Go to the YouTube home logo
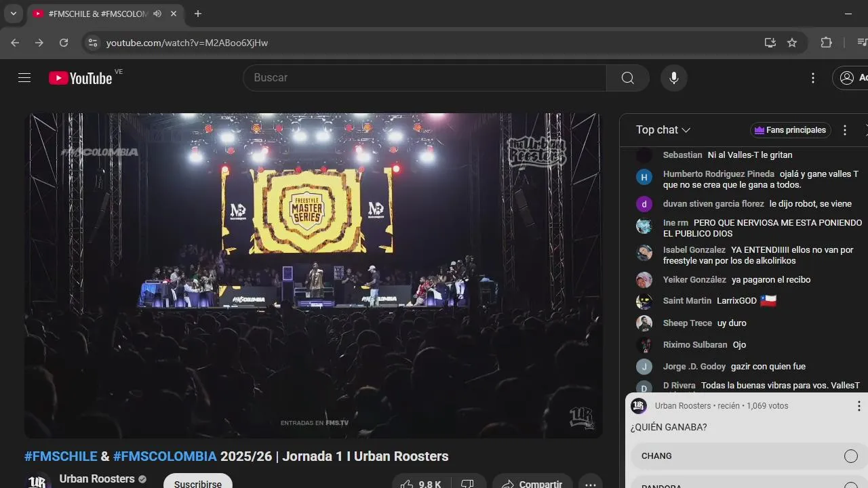Image resolution: width=868 pixels, height=488 pixels. coord(81,78)
